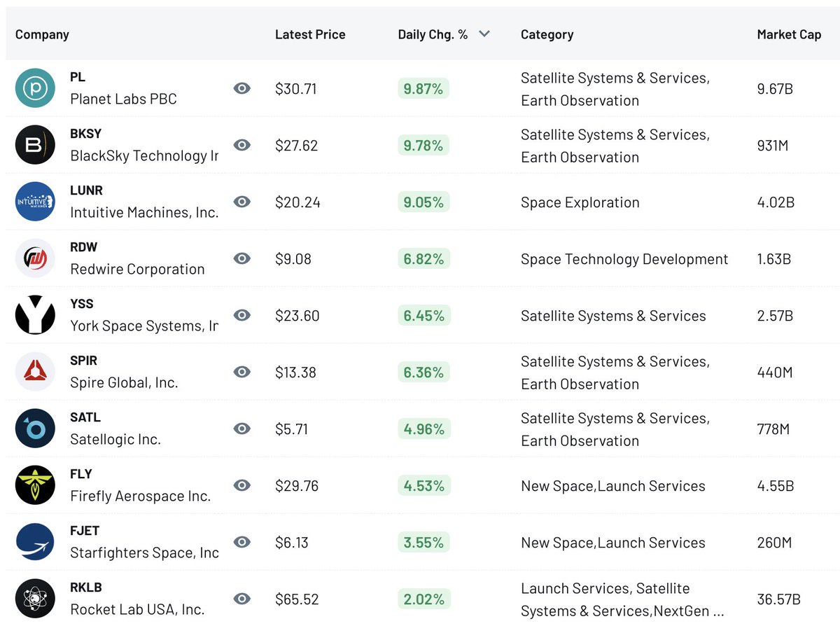This screenshot has width=840, height=626.
Task: Sort by the Market Cap column header
Action: click(789, 34)
